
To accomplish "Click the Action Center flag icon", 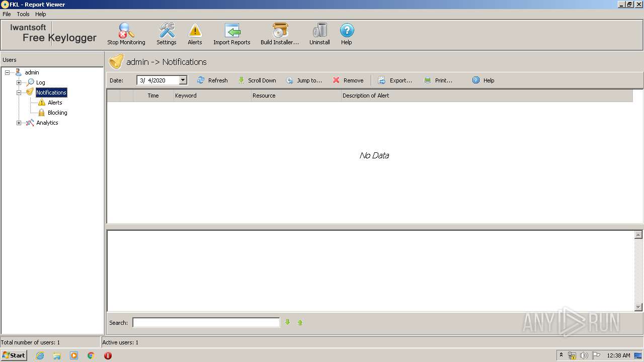I will click(596, 355).
